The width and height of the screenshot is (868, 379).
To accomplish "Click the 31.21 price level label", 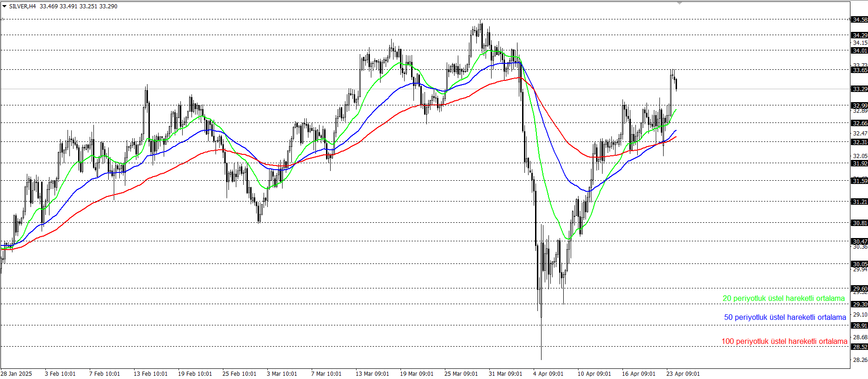I will click(860, 202).
